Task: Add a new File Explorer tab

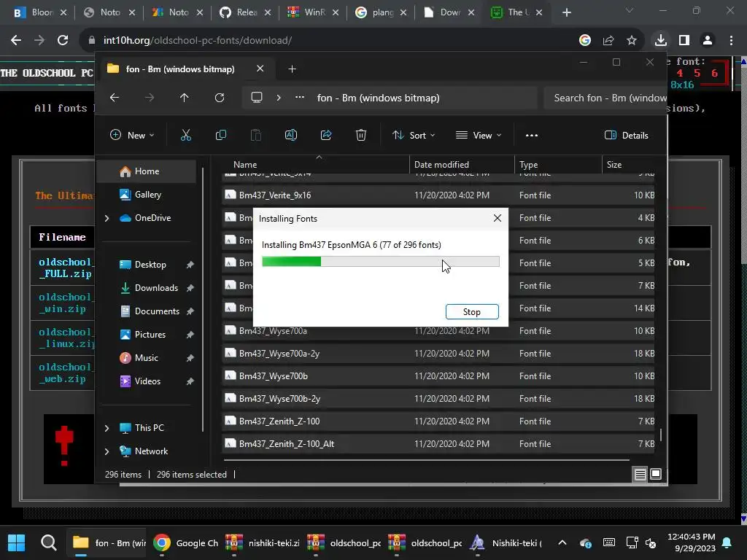Action: point(292,69)
